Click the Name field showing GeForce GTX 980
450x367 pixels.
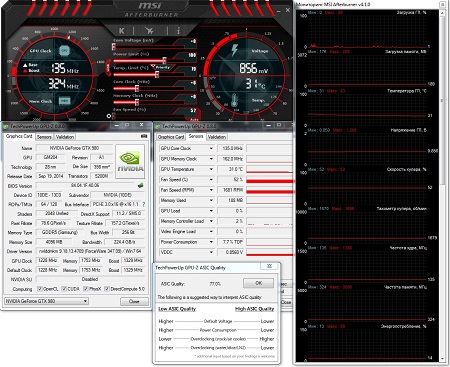coord(74,148)
